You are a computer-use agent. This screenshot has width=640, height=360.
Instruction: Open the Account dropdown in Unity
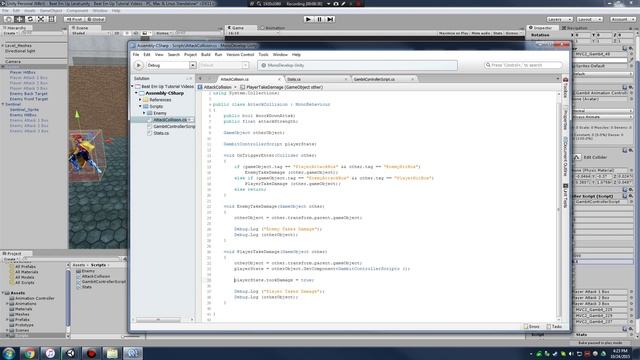click(x=623, y=19)
